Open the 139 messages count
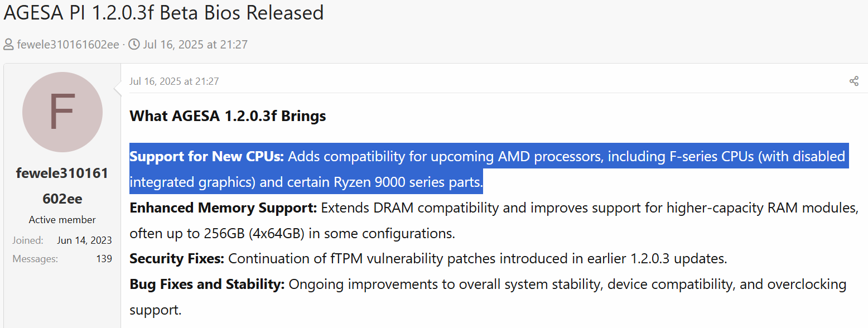This screenshot has height=328, width=868. tap(103, 259)
